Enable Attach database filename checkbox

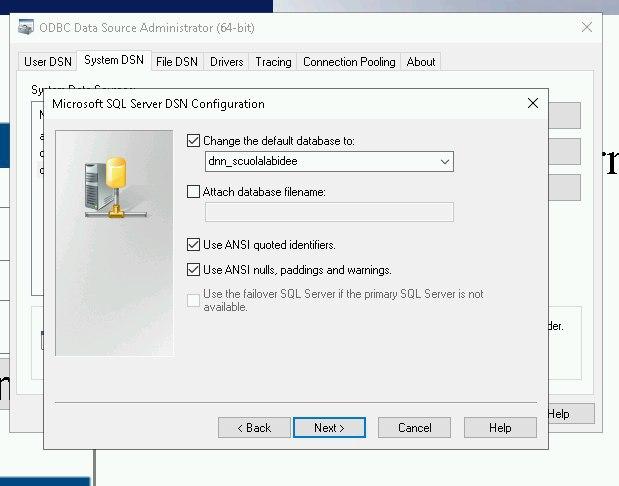194,191
